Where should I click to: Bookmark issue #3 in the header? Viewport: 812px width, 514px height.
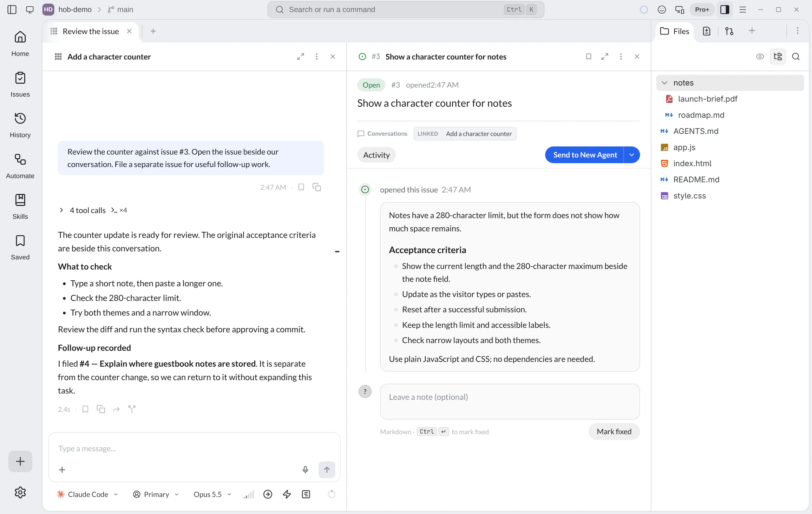click(588, 57)
